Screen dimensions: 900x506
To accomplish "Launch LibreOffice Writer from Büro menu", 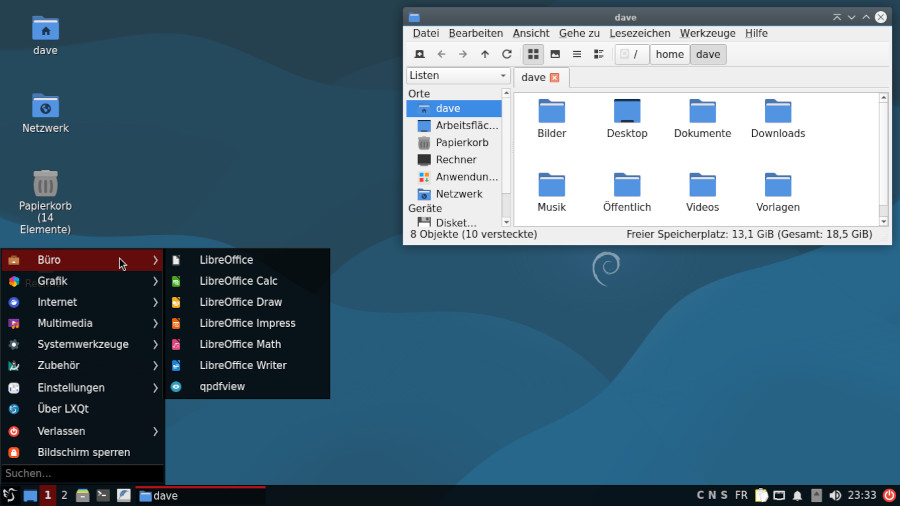I will click(247, 365).
